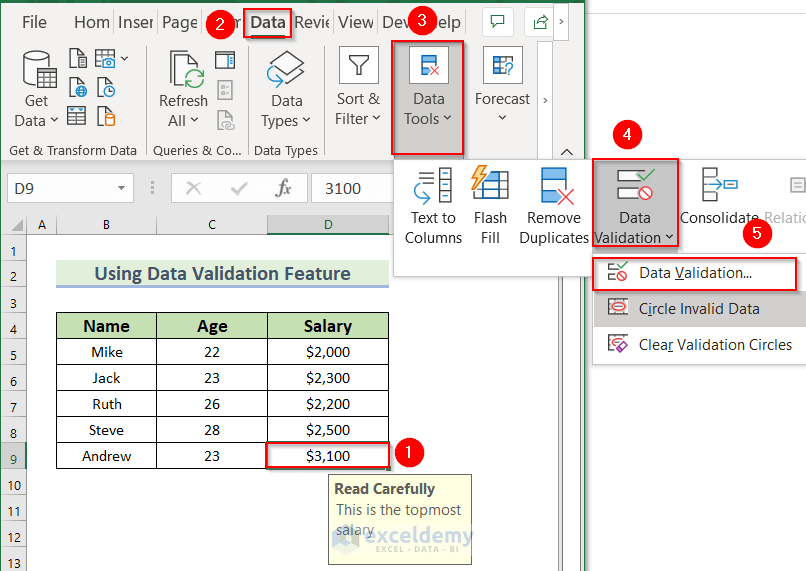Select the cell containing Mike

pos(106,352)
